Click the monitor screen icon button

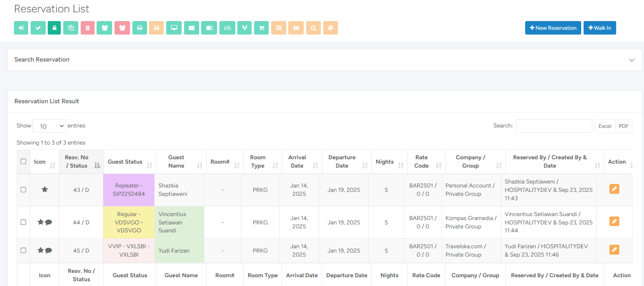click(x=174, y=28)
